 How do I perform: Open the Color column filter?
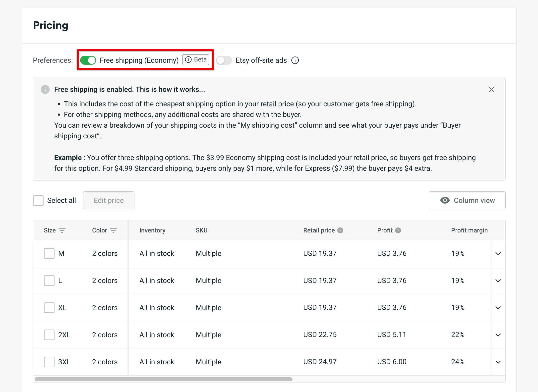114,230
